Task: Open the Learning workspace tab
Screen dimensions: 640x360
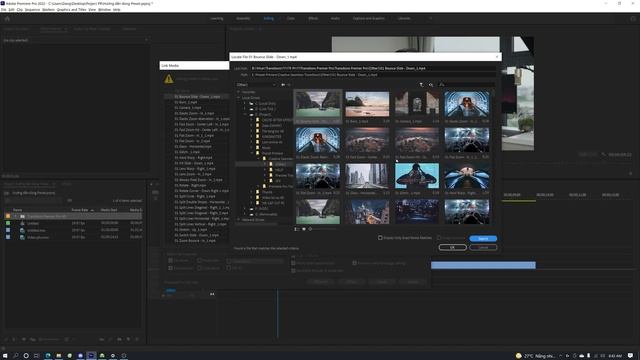Action: (217, 18)
